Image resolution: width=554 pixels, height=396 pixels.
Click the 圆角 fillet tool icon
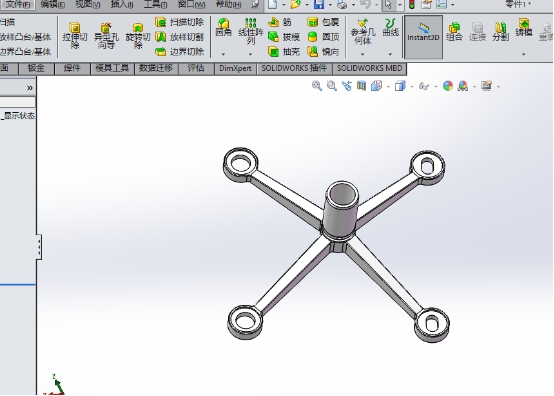click(x=223, y=28)
